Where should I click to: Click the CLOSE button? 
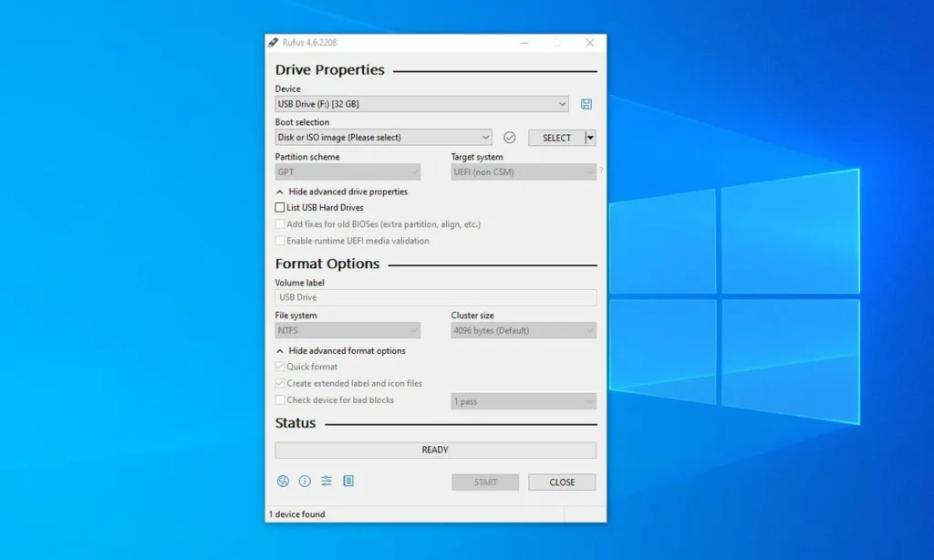click(562, 482)
